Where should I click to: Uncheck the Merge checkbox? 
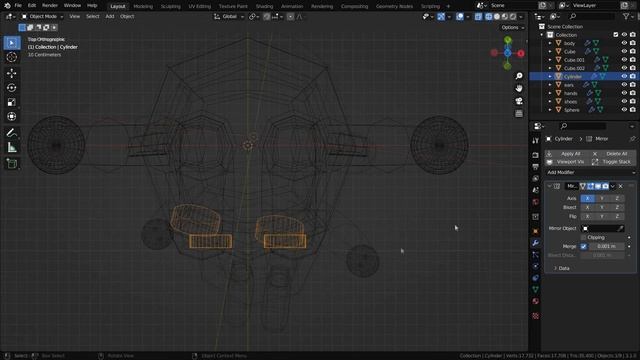point(583,247)
